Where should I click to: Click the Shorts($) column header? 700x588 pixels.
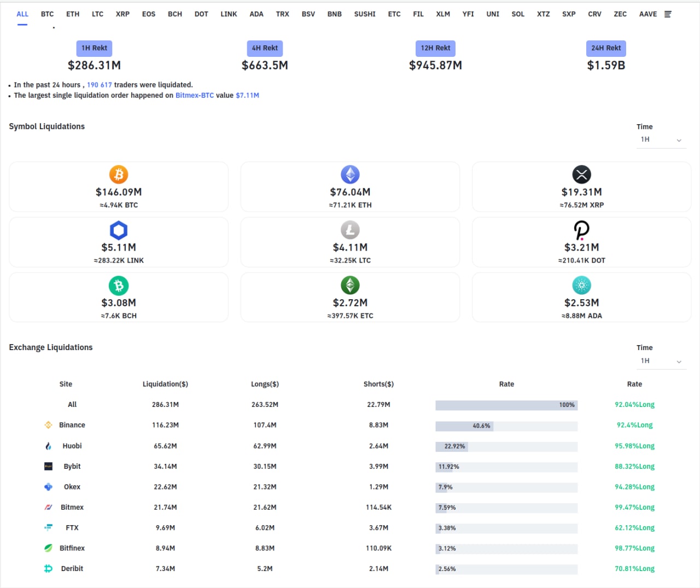[x=378, y=384]
